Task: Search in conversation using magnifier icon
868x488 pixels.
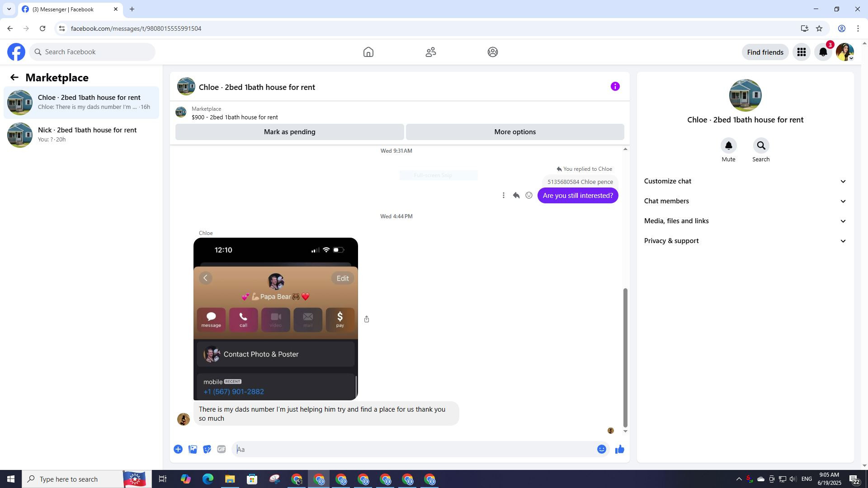Action: coord(761,146)
